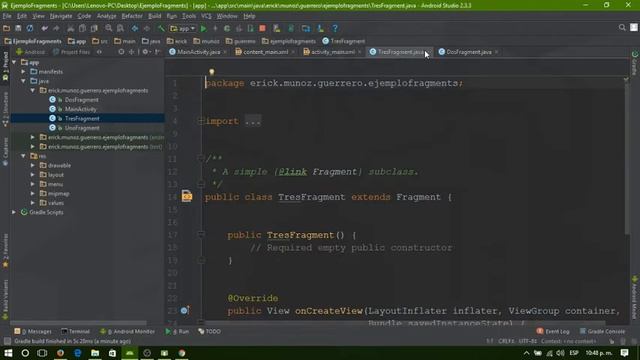Screen dimensions: 640x360
Task: Open the Refactor menu
Action: [132, 16]
